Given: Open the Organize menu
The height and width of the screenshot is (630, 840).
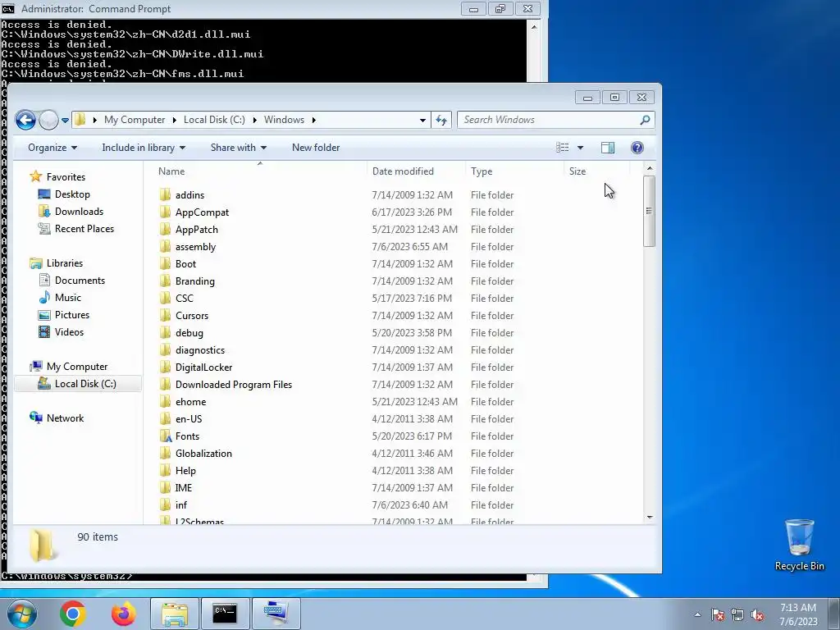Looking at the screenshot, I should pyautogui.click(x=52, y=148).
